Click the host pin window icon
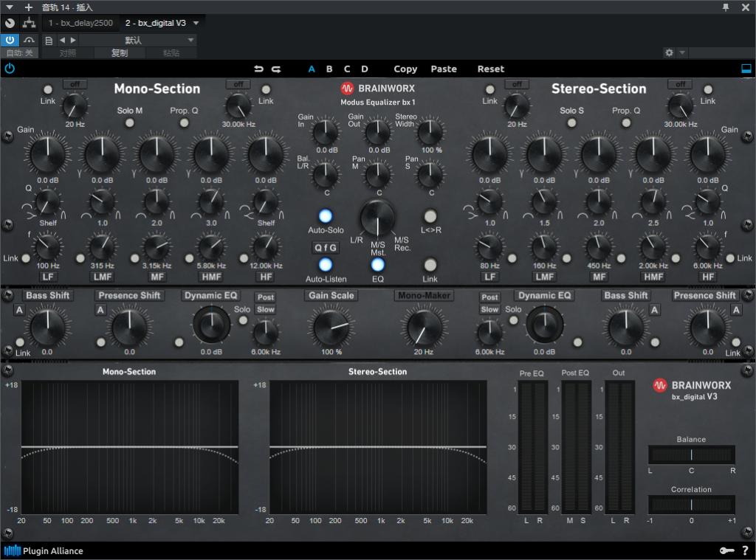The height and width of the screenshot is (560, 756). (x=726, y=7)
